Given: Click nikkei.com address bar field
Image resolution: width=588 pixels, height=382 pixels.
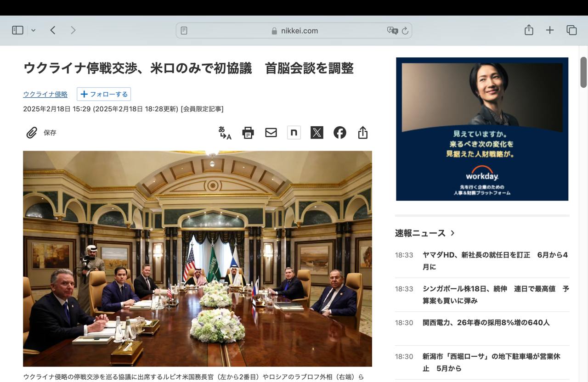Looking at the screenshot, I should (295, 31).
